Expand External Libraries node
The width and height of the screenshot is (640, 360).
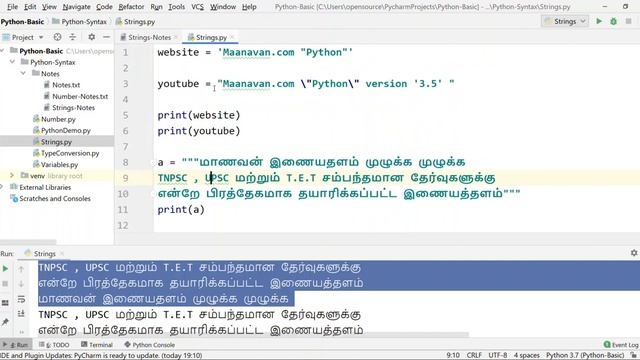coord(2,187)
